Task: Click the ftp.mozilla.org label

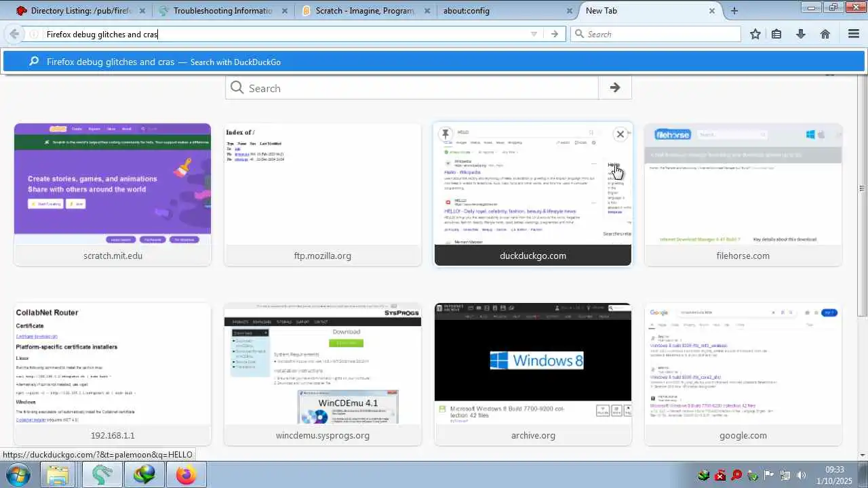Action: coord(323,256)
